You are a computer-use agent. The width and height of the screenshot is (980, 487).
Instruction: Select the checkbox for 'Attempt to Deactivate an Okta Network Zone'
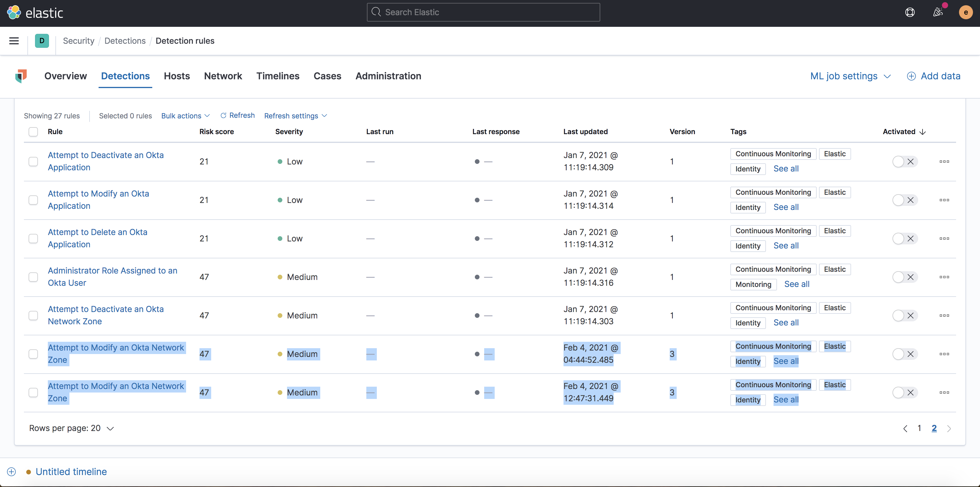[x=33, y=315]
